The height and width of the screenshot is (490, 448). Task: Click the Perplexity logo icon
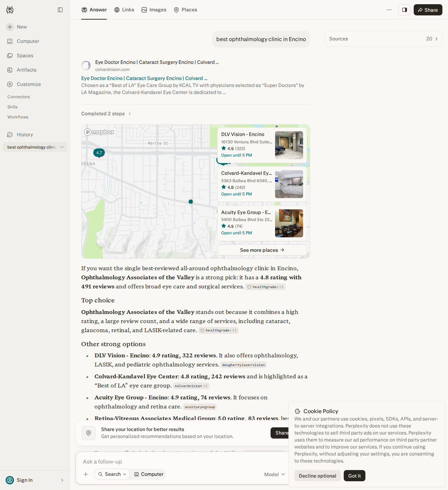coord(10,10)
